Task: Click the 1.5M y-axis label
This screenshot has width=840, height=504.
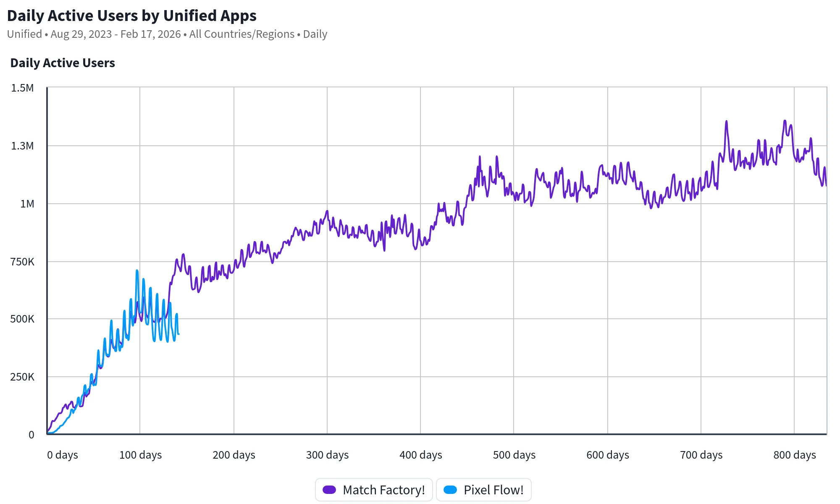Action: [23, 88]
